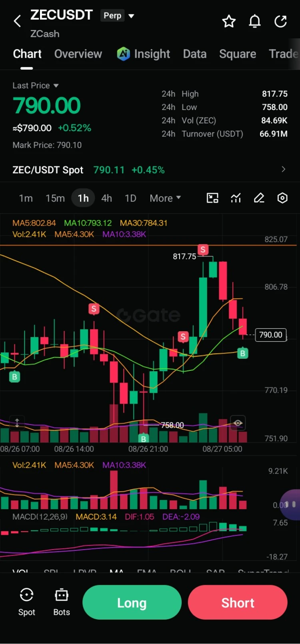Open the AI Insight icon

(x=123, y=54)
